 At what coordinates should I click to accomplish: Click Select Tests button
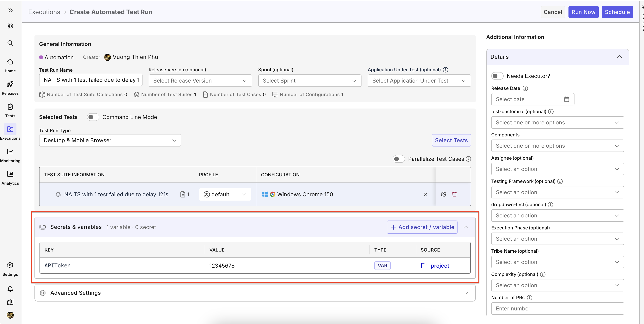pos(451,140)
